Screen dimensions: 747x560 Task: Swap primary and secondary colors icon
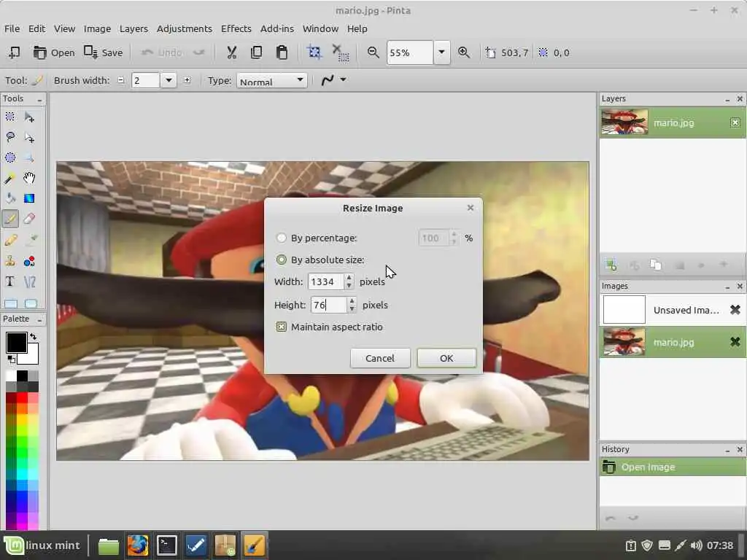pyautogui.click(x=33, y=337)
